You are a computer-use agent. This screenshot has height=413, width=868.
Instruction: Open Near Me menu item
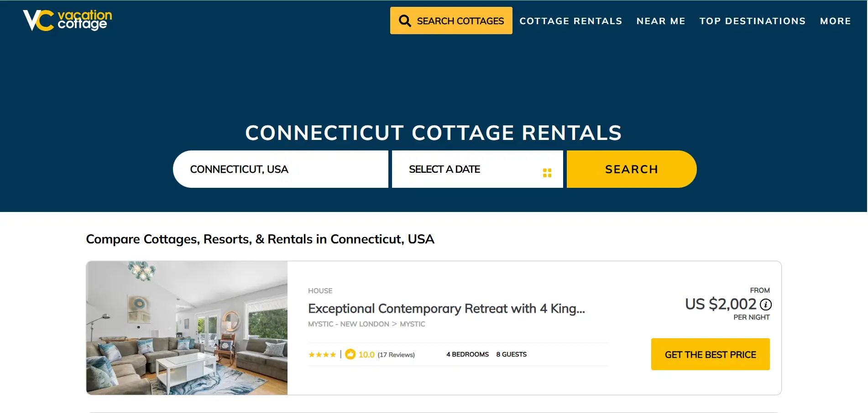[661, 21]
